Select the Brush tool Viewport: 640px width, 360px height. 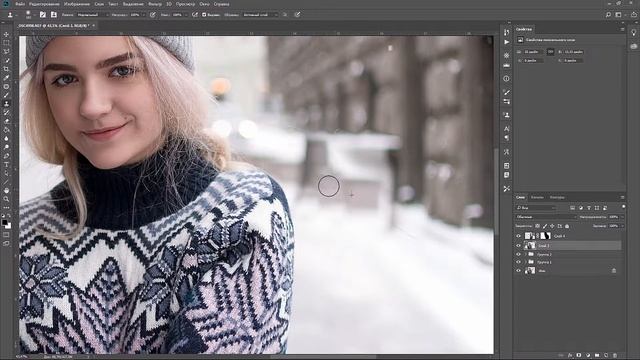tap(7, 95)
